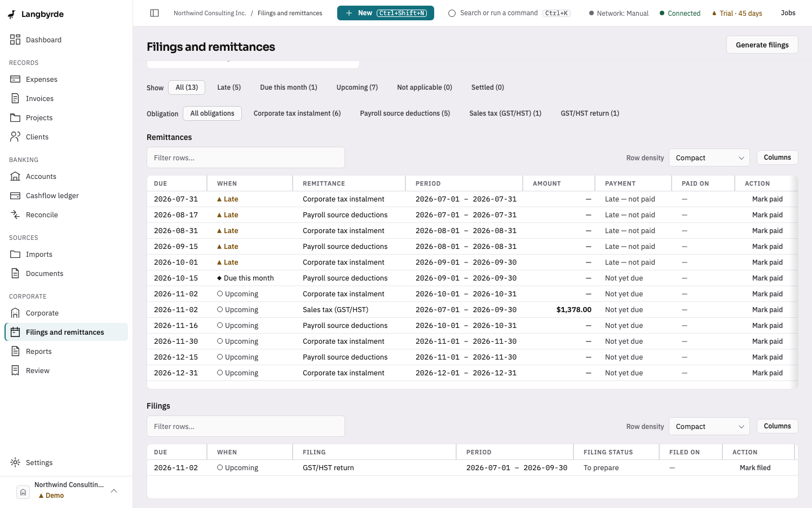The image size is (812, 508).
Task: Open banking Accounts page
Action: click(x=67, y=176)
